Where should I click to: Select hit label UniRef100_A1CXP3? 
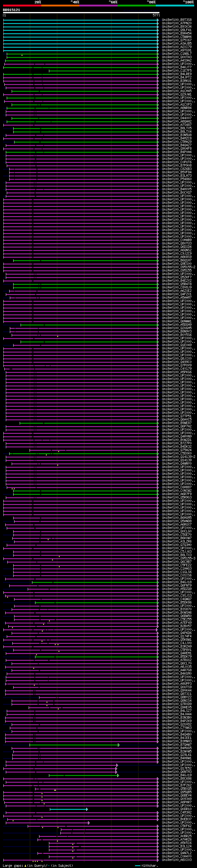pyautogui.click(x=177, y=104)
